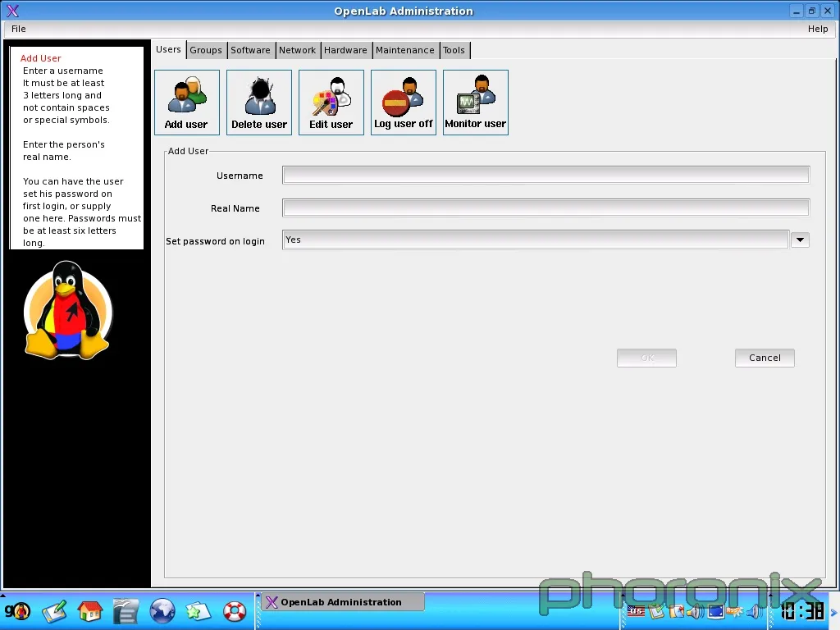Open the Software tab

(250, 50)
